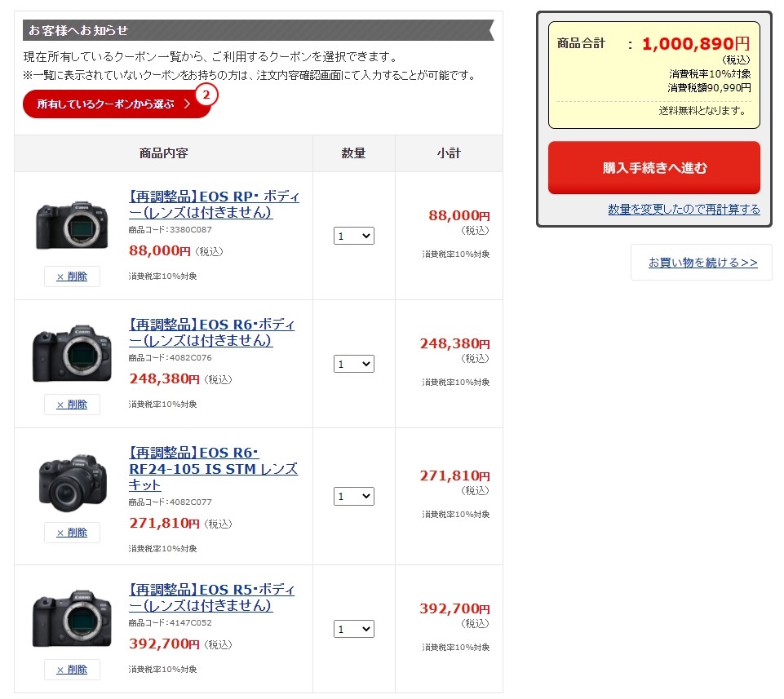Delete the EOS R6 lens kit item

click(72, 533)
